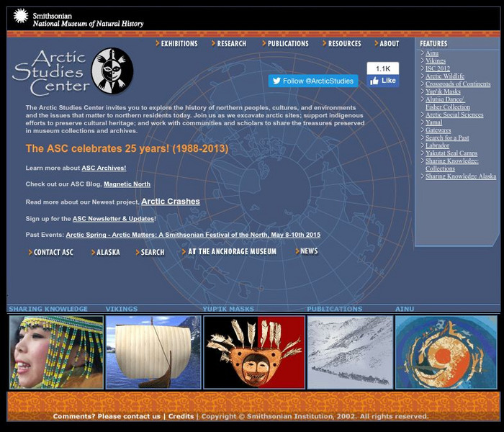Image resolution: width=504 pixels, height=432 pixels.
Task: Open the Arctic Wildlife feature link
Action: (445, 76)
